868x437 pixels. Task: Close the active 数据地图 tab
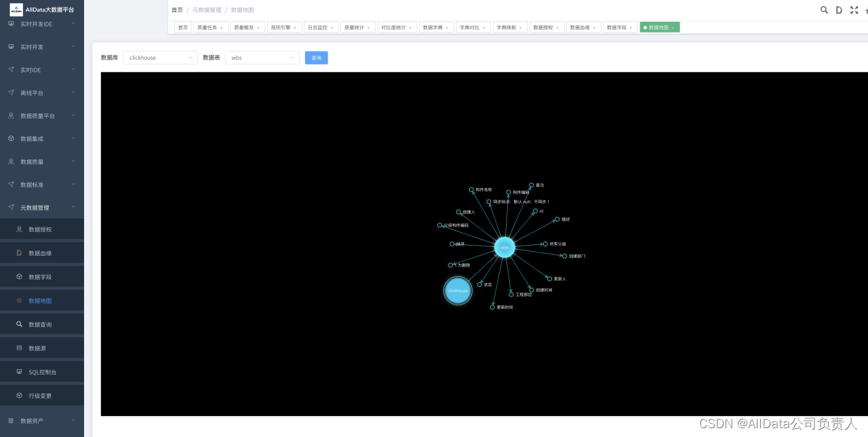coord(673,28)
